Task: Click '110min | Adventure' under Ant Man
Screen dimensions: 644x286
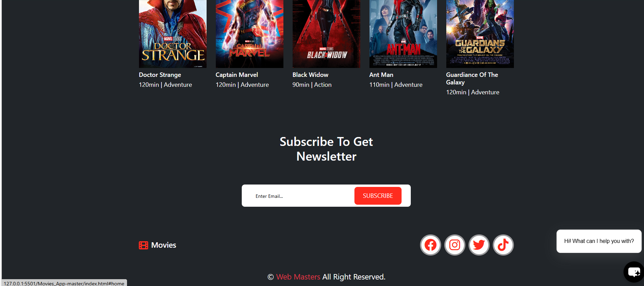Action: point(396,85)
